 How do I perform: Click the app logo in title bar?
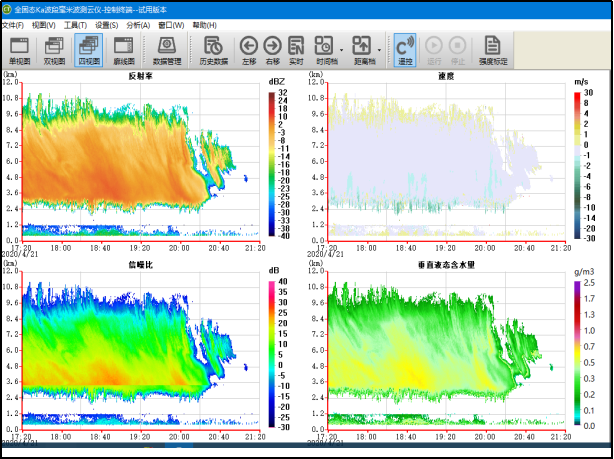pyautogui.click(x=7, y=9)
